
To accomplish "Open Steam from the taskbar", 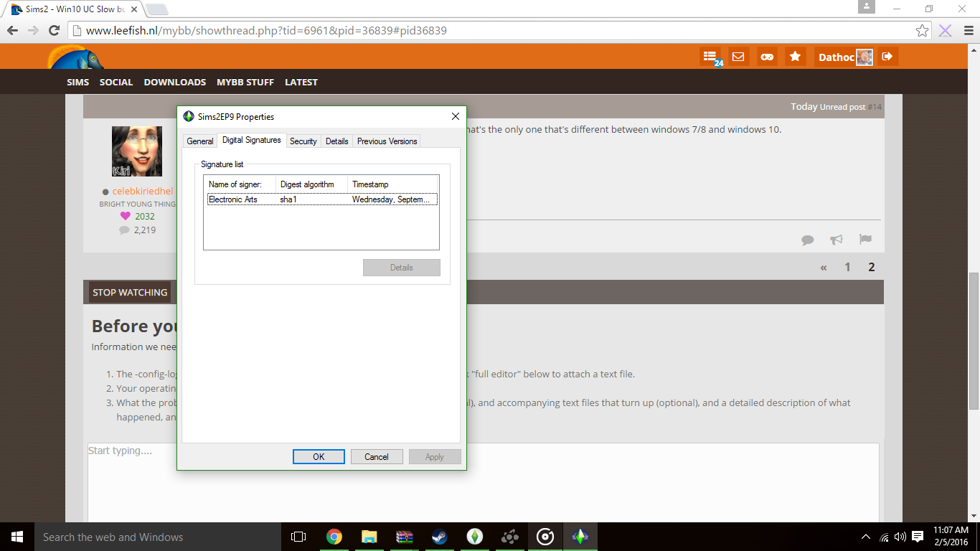I will pyautogui.click(x=439, y=537).
